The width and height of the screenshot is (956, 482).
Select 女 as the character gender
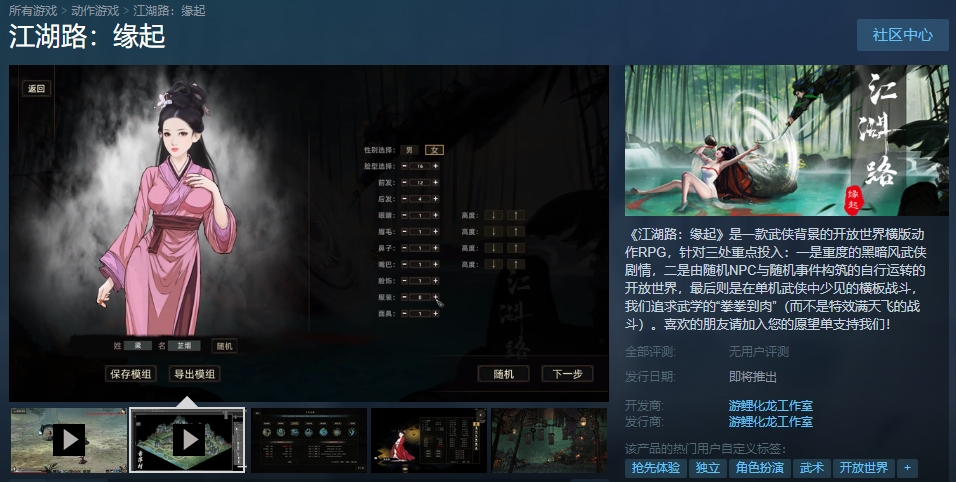point(435,150)
